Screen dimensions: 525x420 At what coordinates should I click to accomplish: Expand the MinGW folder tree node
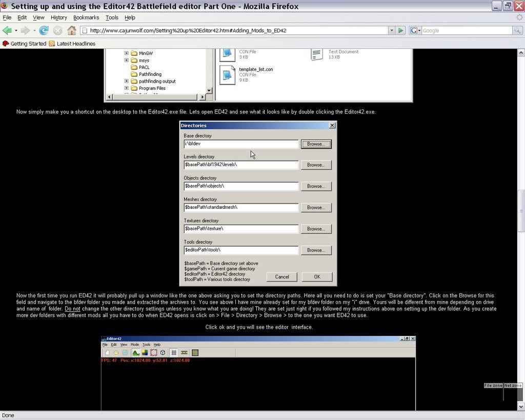tap(126, 53)
